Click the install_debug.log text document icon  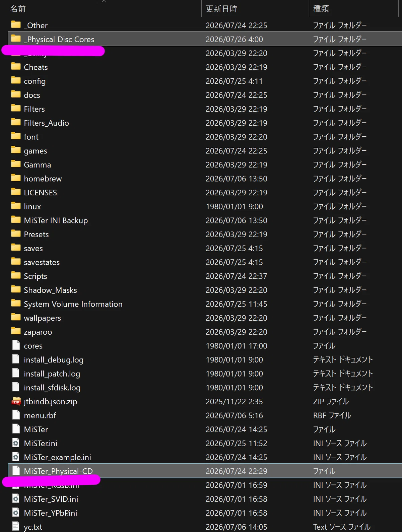coord(16,359)
